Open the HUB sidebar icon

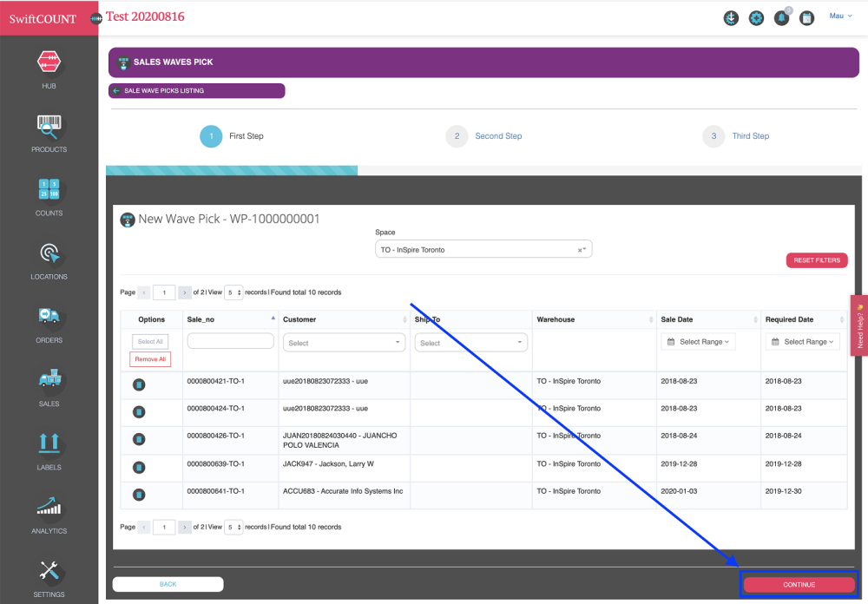49,62
